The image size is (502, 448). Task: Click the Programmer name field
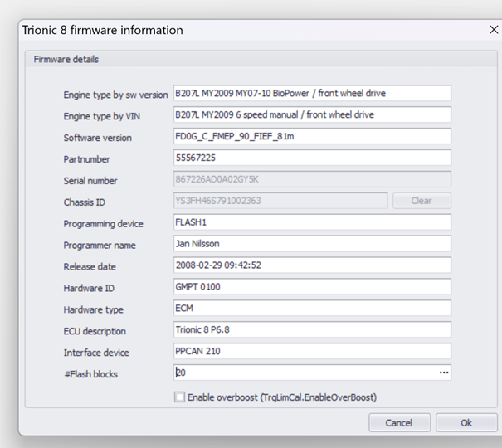coord(311,244)
